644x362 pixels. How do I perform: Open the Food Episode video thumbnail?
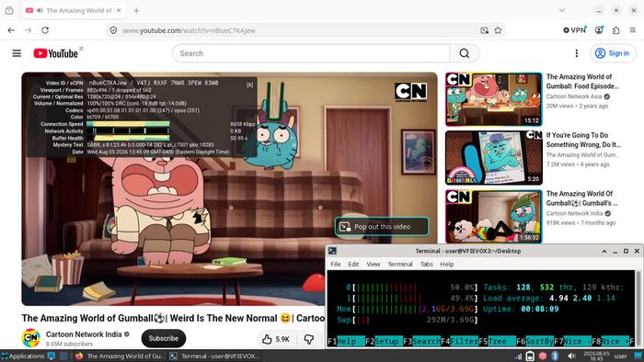coord(493,99)
